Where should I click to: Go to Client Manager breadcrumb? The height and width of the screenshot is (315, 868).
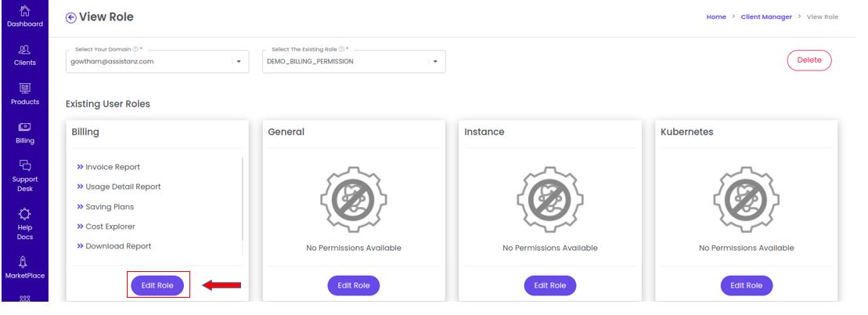click(766, 17)
